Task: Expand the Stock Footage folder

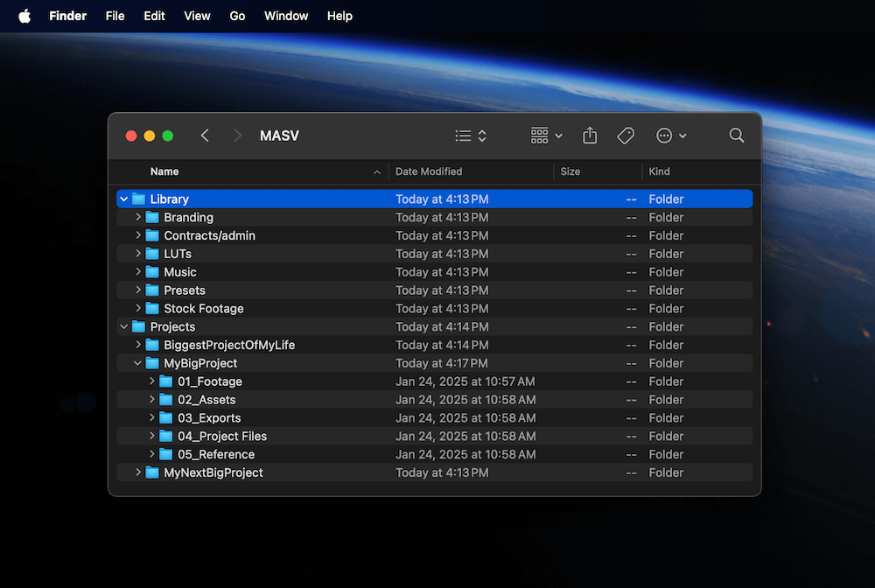Action: tap(138, 309)
